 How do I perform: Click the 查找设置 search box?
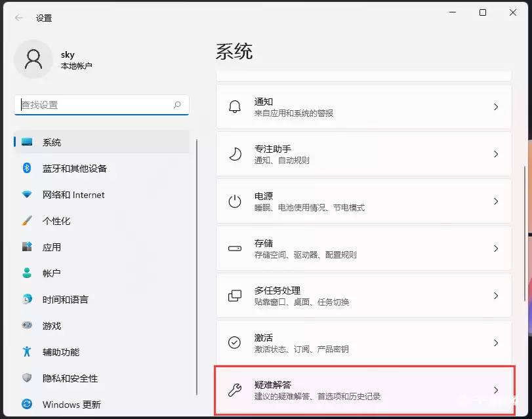click(x=95, y=105)
